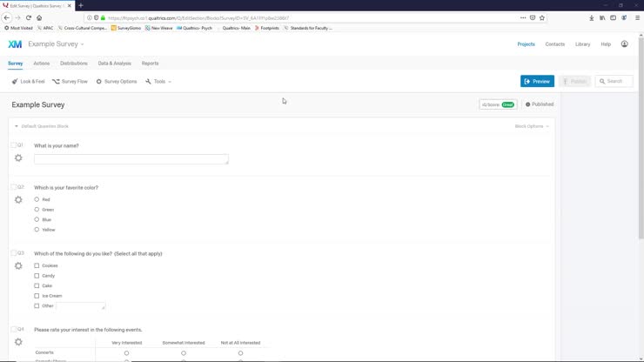Select the Q3 question checkbox
The width and height of the screenshot is (644, 362).
pos(13,252)
